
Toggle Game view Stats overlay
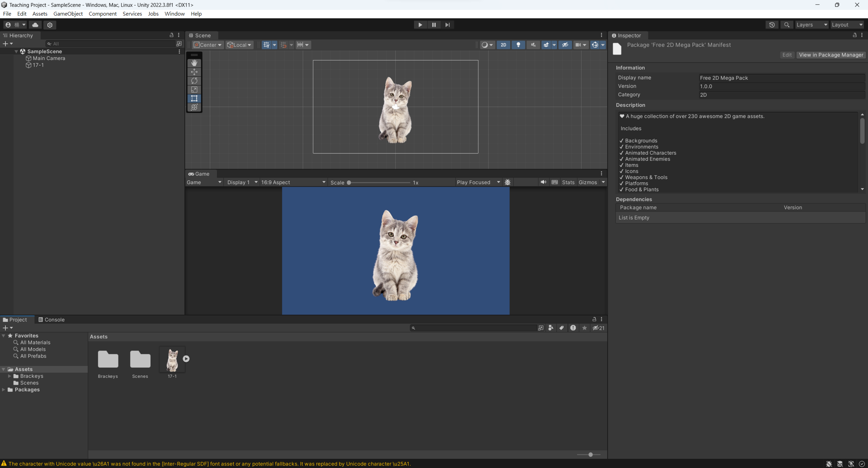tap(568, 182)
